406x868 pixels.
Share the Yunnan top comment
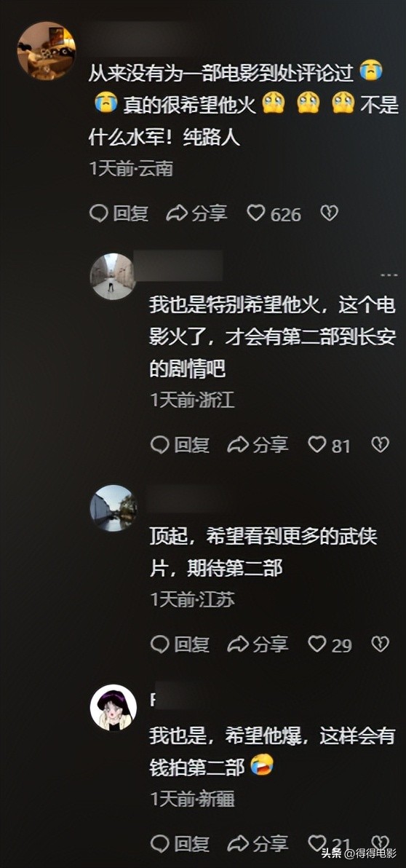point(197,213)
